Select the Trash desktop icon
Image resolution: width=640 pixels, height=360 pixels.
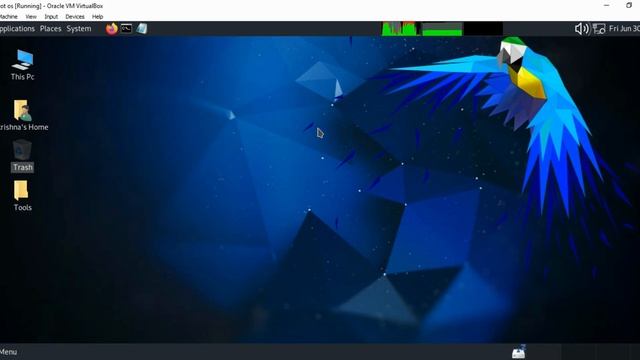22,156
